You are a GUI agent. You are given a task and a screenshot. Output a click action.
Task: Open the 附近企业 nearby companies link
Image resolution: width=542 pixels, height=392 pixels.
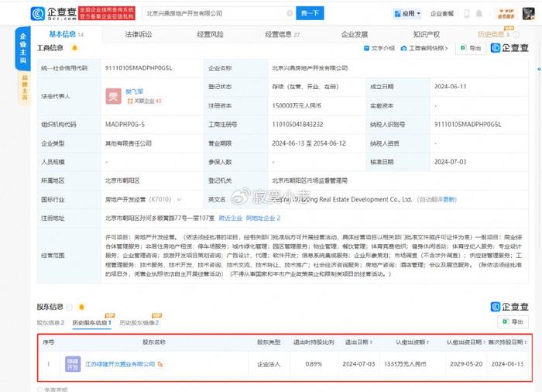click(x=231, y=218)
